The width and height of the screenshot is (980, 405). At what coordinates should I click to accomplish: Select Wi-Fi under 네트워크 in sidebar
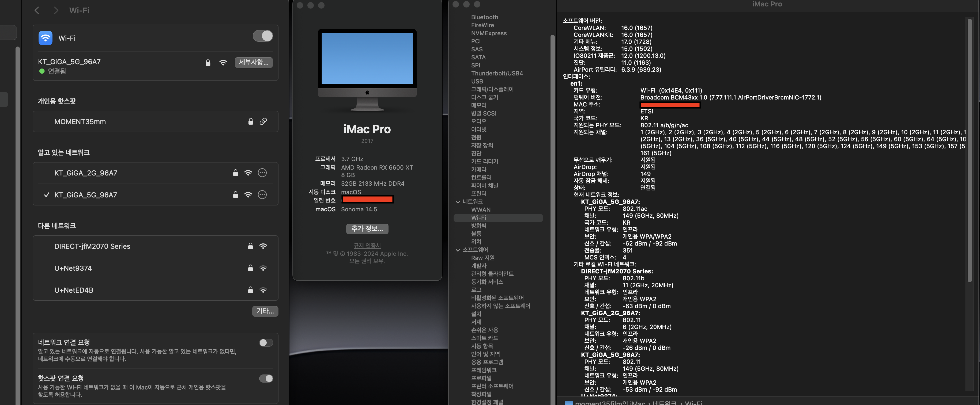(x=498, y=218)
